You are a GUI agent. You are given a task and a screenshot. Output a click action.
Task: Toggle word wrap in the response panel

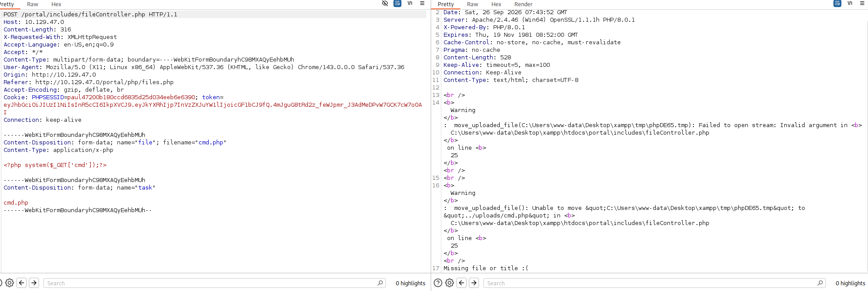click(837, 4)
